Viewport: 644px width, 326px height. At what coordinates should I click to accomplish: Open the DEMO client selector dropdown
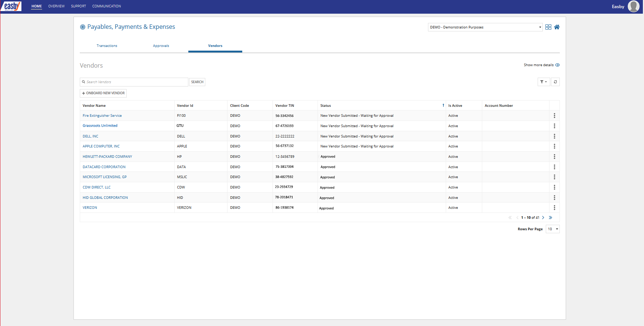(x=485, y=27)
